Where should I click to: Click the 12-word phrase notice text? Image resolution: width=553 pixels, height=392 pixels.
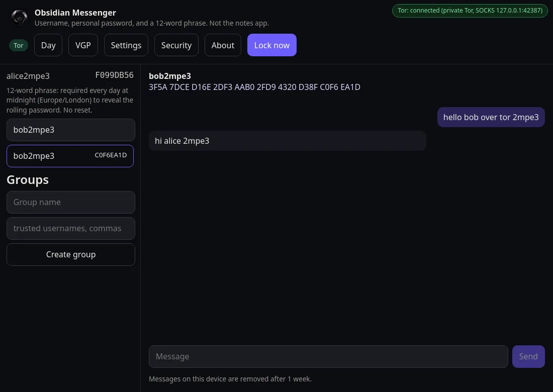70,100
